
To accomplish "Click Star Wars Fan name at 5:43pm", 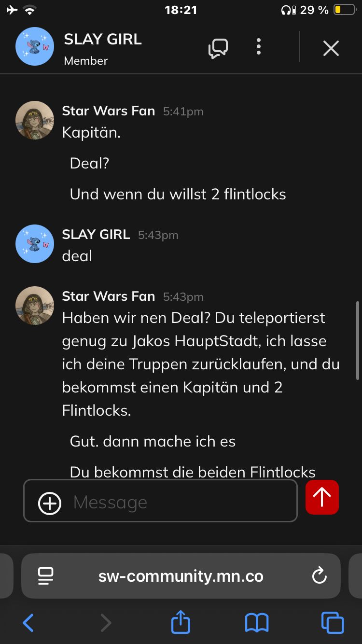I will [109, 296].
